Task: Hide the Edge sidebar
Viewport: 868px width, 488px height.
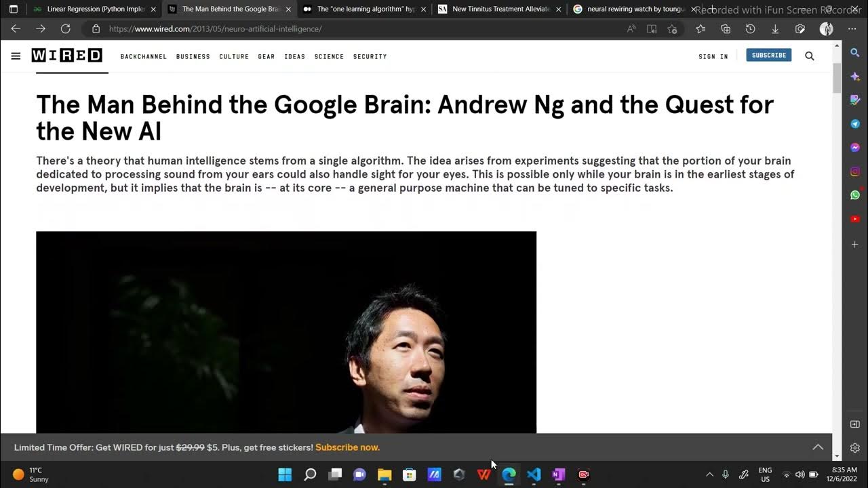Action: pos(855,424)
